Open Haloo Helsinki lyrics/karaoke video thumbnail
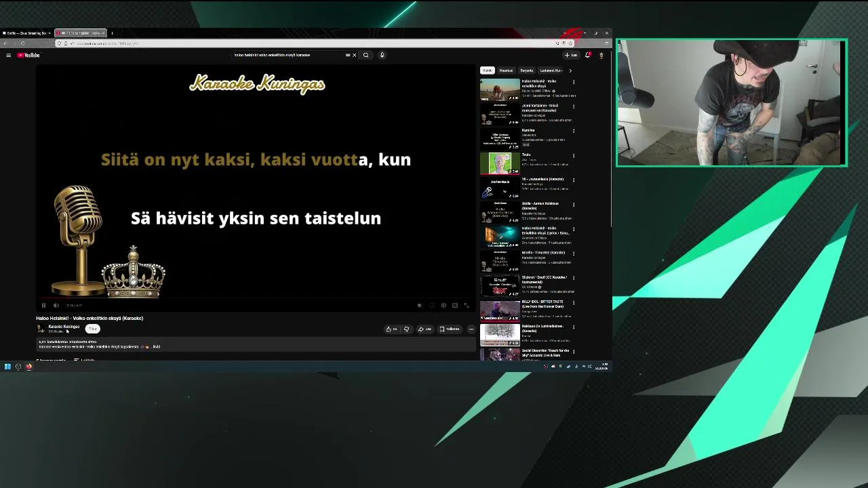The width and height of the screenshot is (868, 488). 500,237
